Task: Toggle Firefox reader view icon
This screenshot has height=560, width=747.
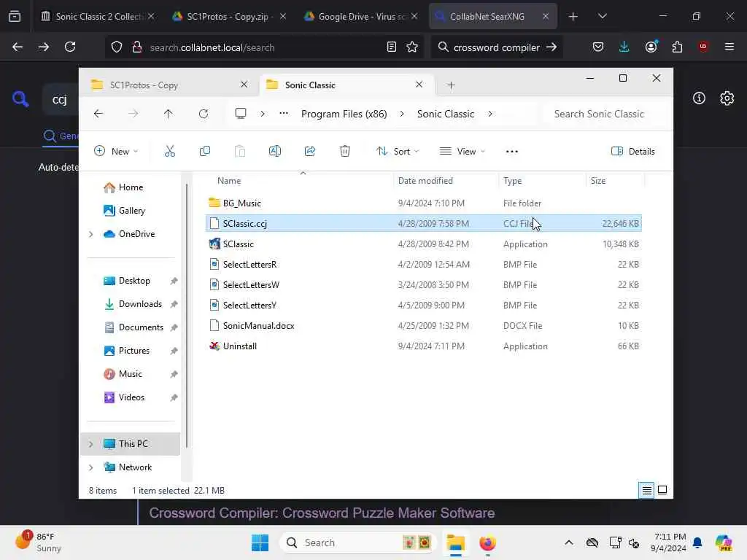Action: point(392,47)
